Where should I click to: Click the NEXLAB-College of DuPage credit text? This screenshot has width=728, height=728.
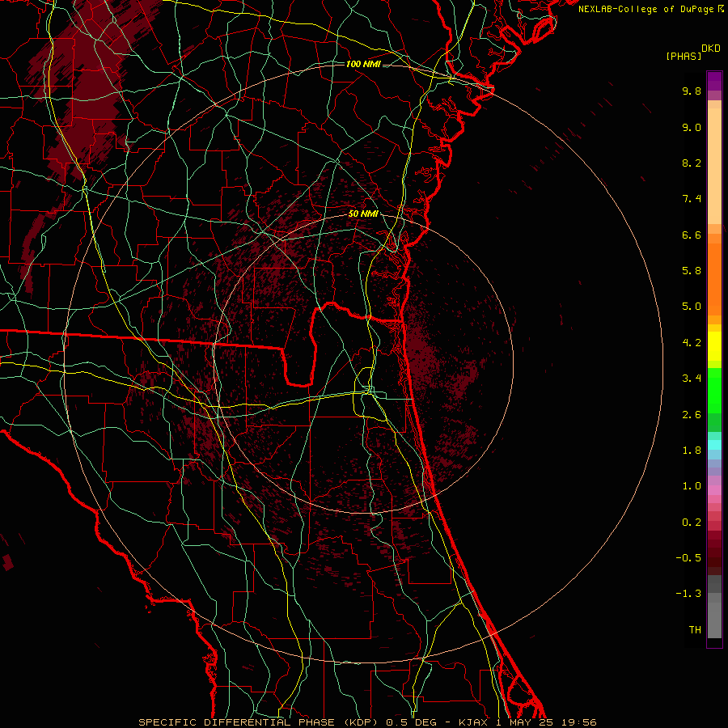[645, 9]
